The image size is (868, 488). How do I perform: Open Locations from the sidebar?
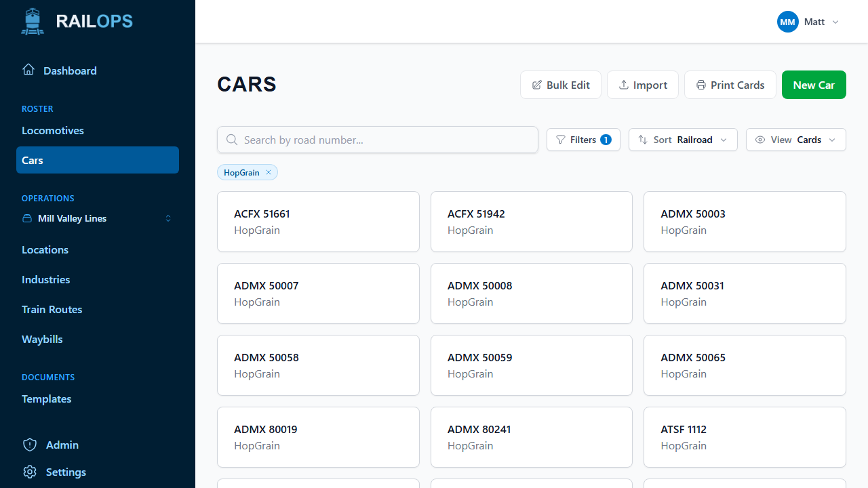[45, 249]
